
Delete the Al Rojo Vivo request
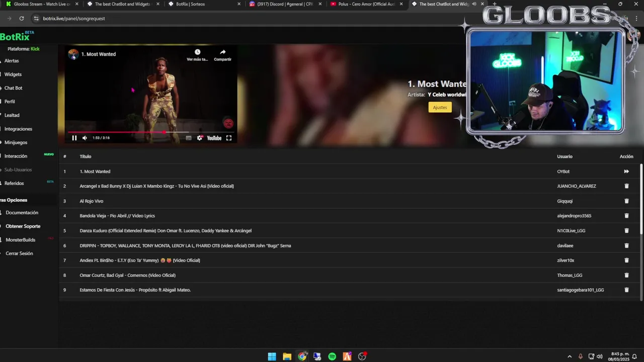click(626, 201)
